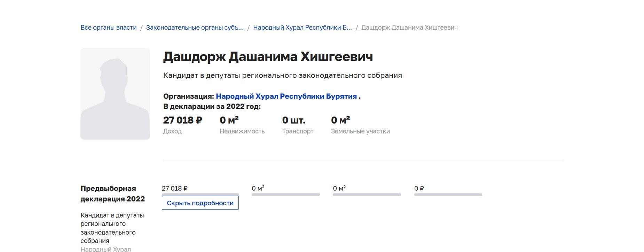
Task: Click the 'Доход' label
Action: point(172,131)
